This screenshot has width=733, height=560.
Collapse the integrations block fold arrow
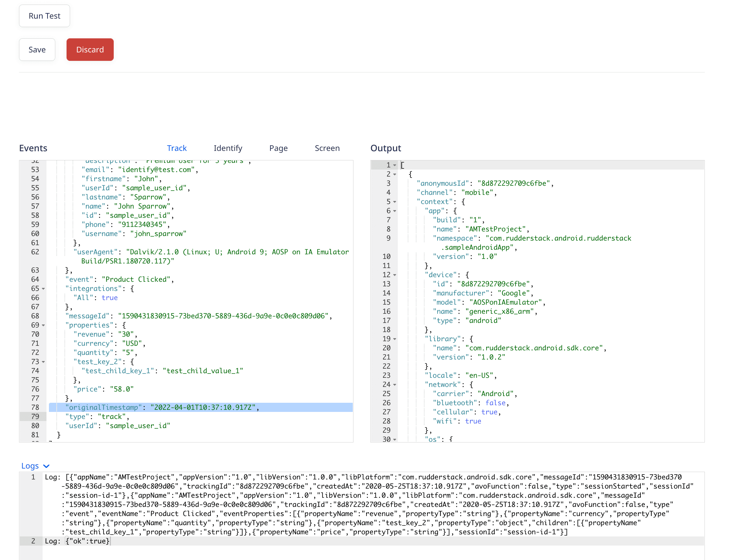[44, 289]
